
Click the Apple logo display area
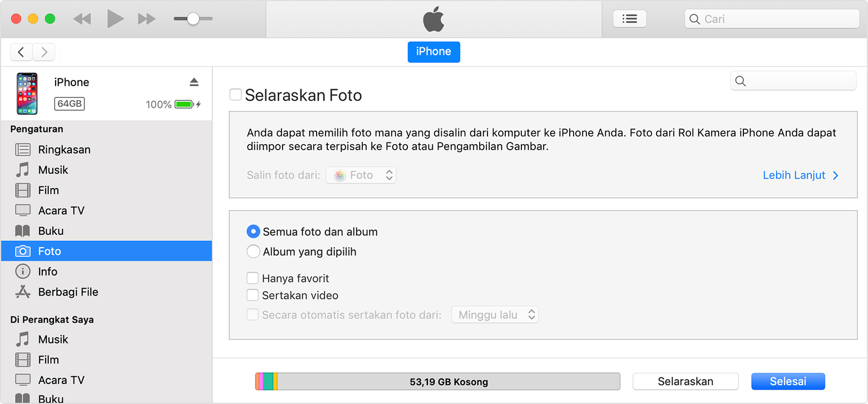(x=434, y=19)
